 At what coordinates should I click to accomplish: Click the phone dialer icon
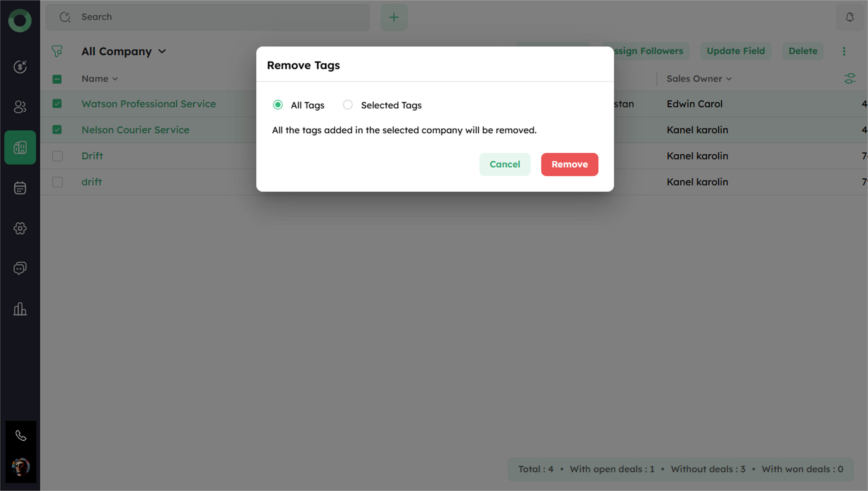tap(21, 436)
